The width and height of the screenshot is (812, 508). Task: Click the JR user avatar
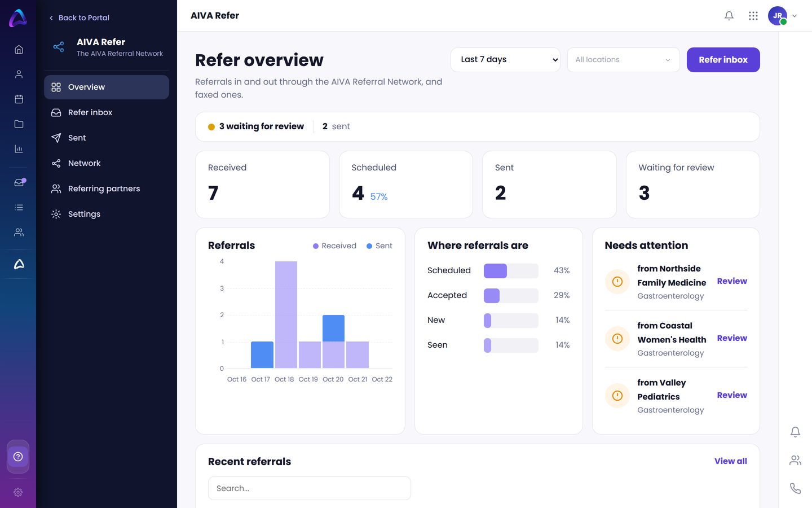click(x=778, y=16)
